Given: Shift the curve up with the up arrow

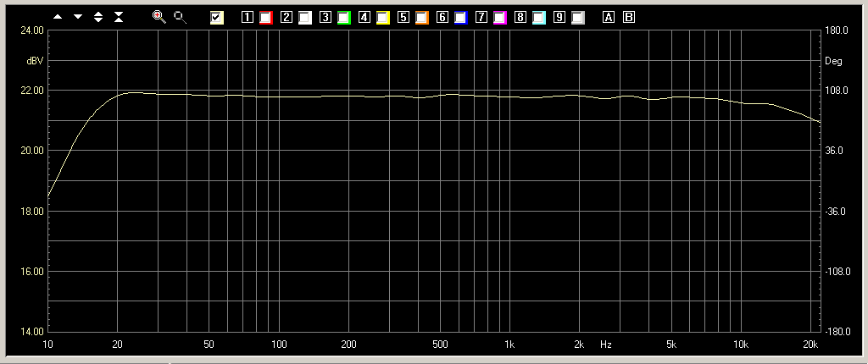Looking at the screenshot, I should (x=58, y=17).
